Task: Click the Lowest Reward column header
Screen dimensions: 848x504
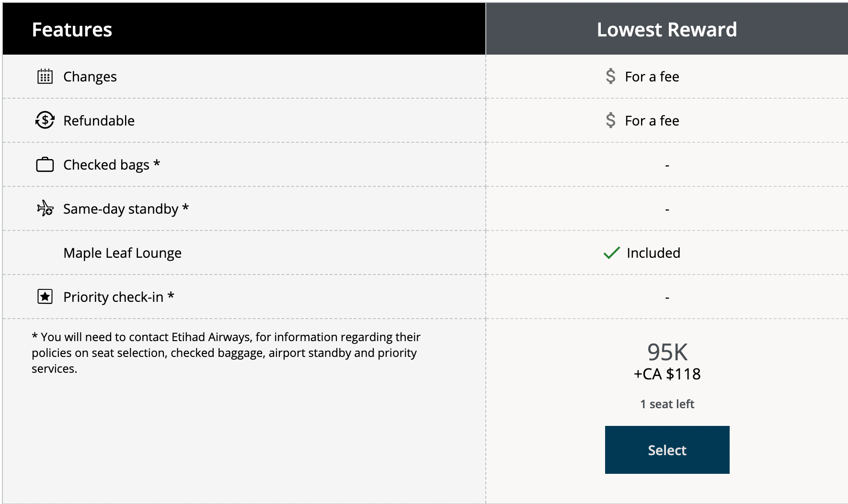Action: [x=666, y=30]
